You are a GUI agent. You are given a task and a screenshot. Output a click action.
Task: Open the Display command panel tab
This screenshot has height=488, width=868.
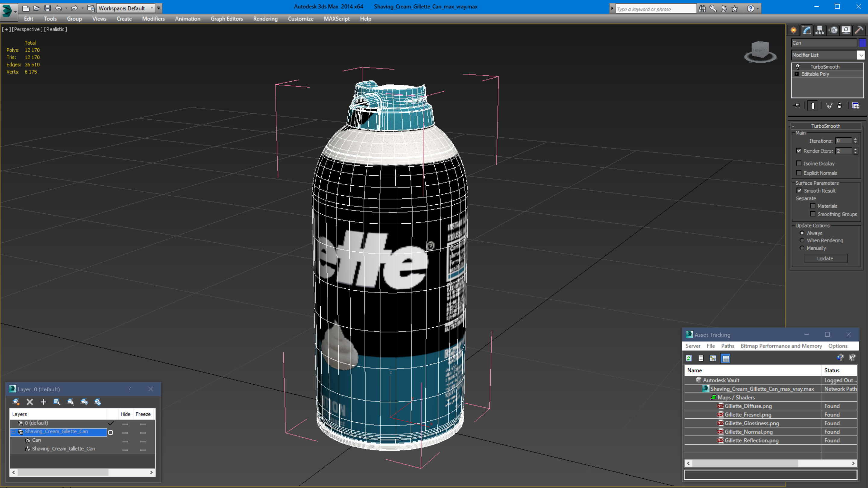pyautogui.click(x=846, y=30)
